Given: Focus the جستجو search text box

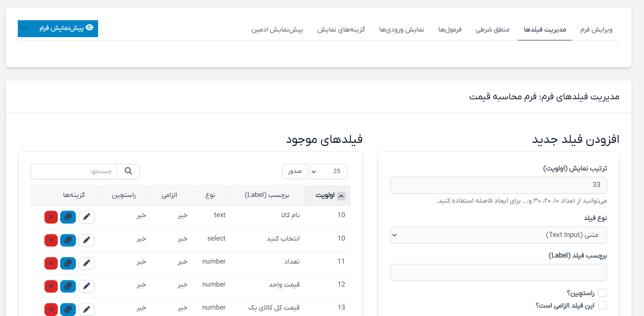Looking at the screenshot, I should (x=74, y=171).
